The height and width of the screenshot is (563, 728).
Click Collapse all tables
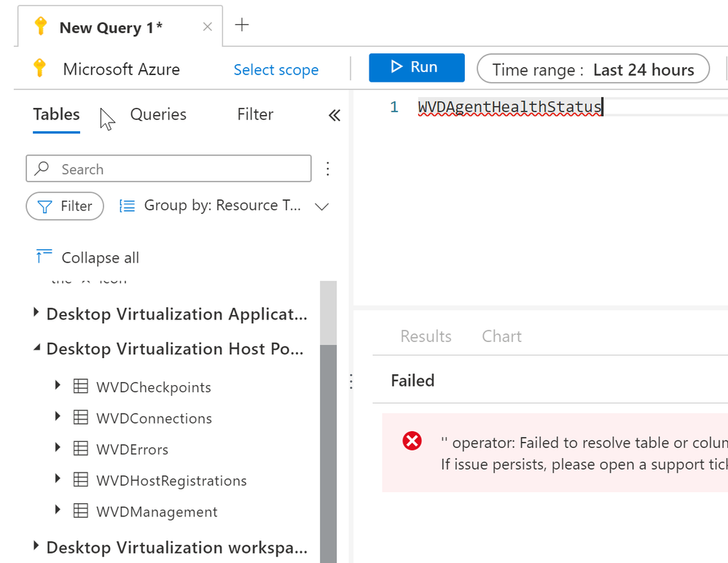click(87, 257)
